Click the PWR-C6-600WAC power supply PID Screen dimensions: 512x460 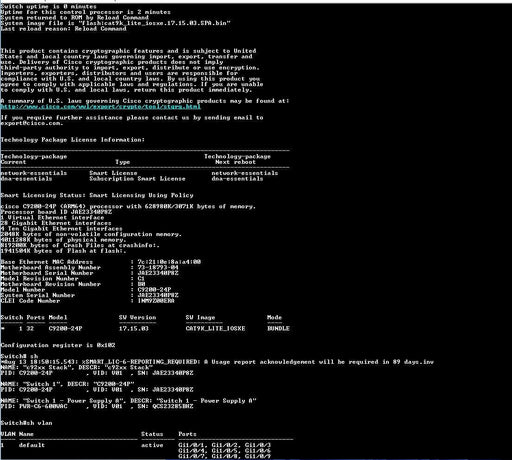43,406
